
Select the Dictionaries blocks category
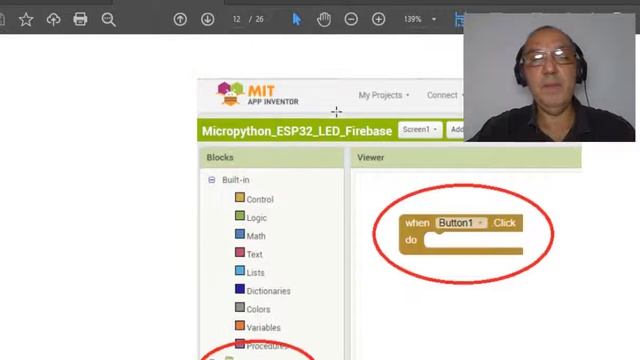click(x=268, y=291)
